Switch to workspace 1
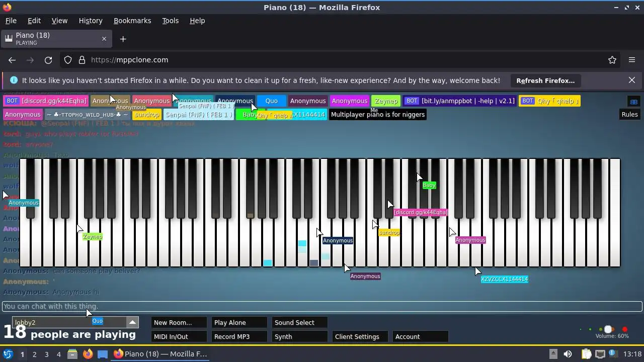The width and height of the screenshot is (644, 362). click(22, 354)
